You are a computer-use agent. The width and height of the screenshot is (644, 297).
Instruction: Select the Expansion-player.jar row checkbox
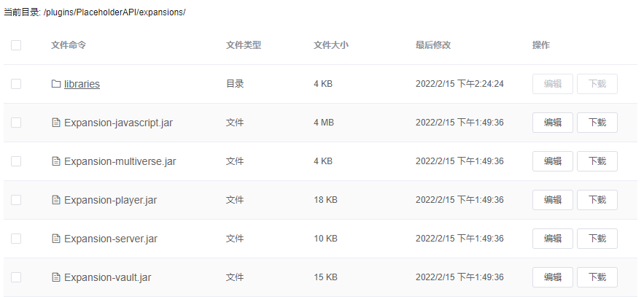click(16, 200)
